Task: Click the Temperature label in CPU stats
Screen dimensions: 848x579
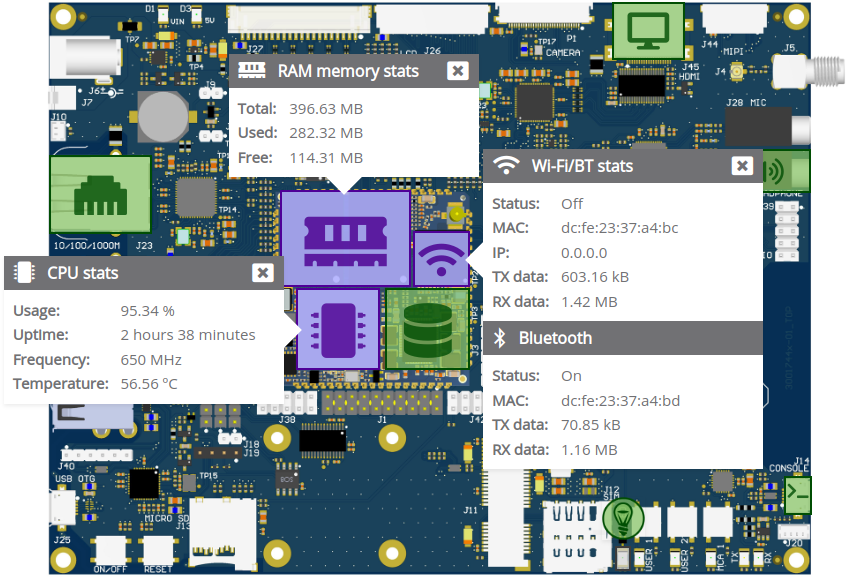Action: [61, 384]
